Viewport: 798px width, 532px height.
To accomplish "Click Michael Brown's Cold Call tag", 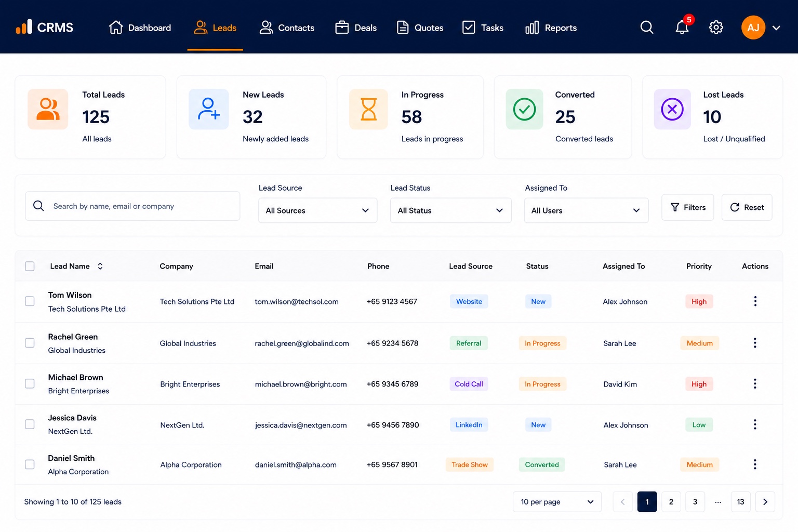I will click(469, 384).
